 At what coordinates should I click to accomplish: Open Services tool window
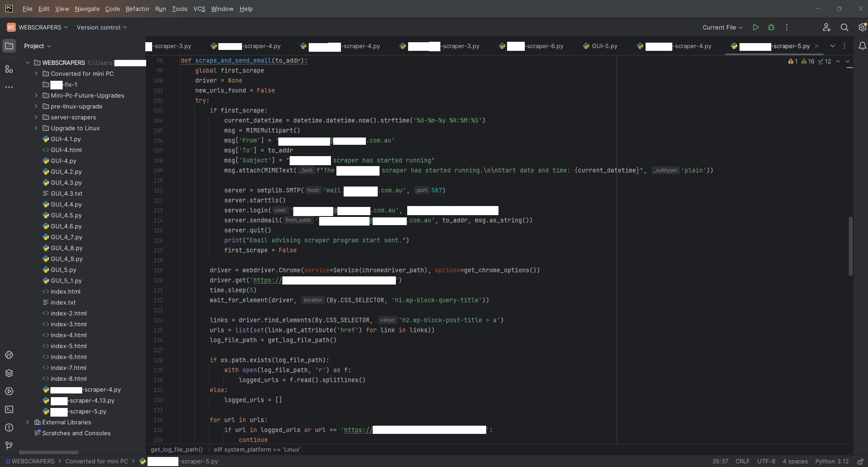[9, 391]
